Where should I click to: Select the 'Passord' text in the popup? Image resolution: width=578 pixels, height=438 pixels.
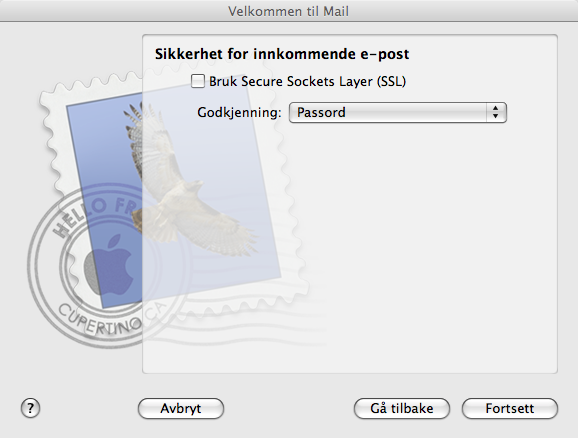pos(321,112)
